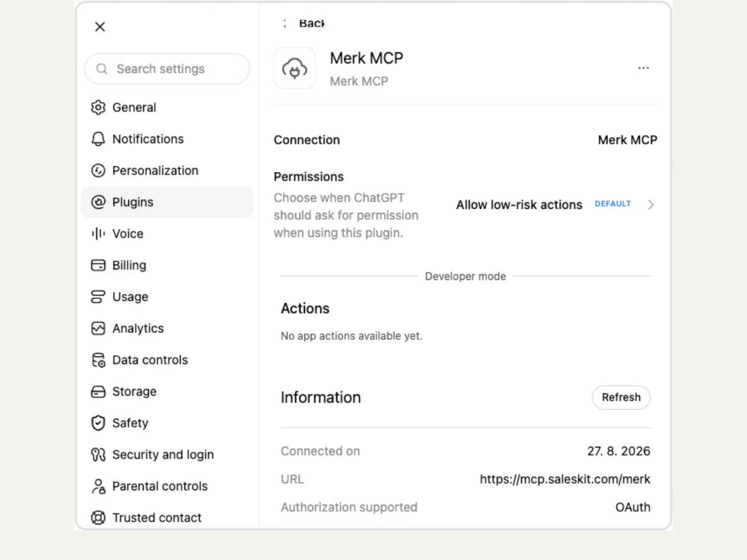Open Data controls settings label
This screenshot has width=747, height=560.
pos(150,360)
